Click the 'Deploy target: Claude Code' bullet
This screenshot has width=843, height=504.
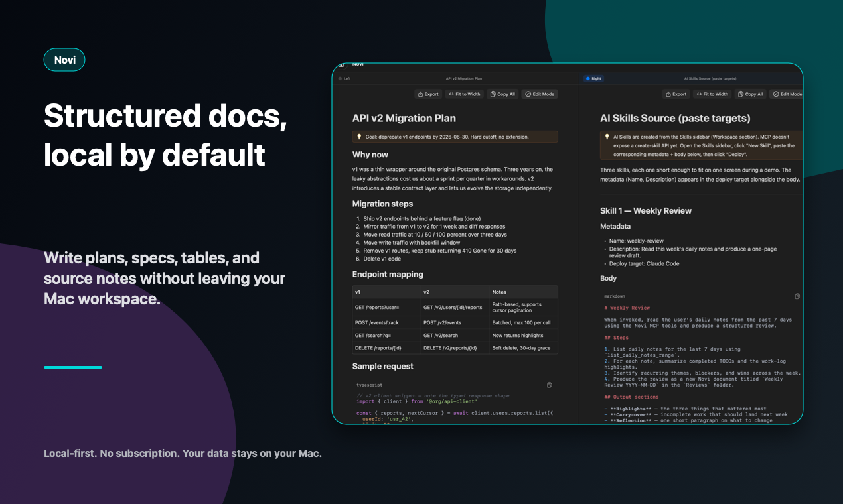pyautogui.click(x=644, y=263)
